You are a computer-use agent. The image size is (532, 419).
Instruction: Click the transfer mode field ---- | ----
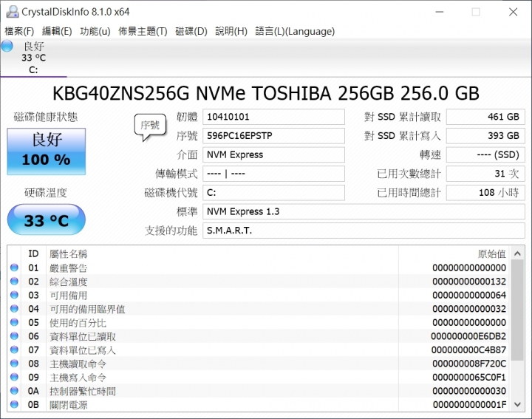coord(273,174)
